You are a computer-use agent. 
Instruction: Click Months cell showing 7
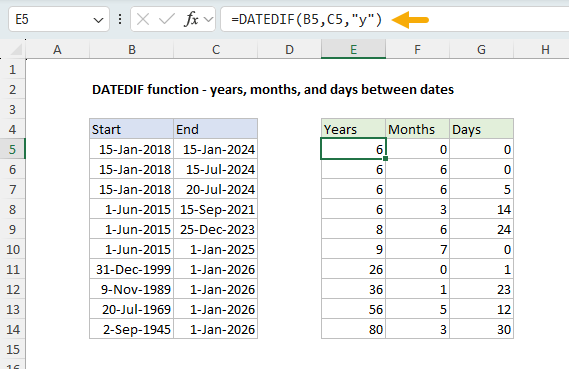tap(417, 249)
